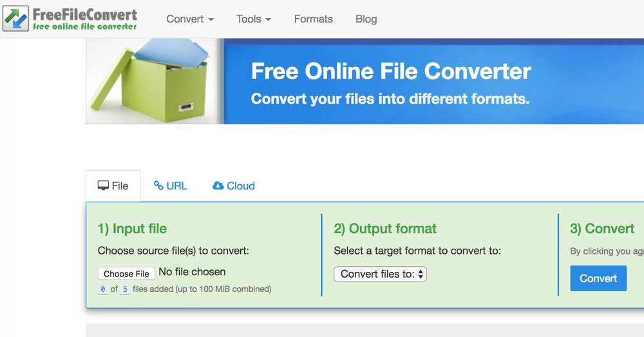Screen dimensions: 644x337
Task: Click the No file chosen label
Action: pos(192,272)
